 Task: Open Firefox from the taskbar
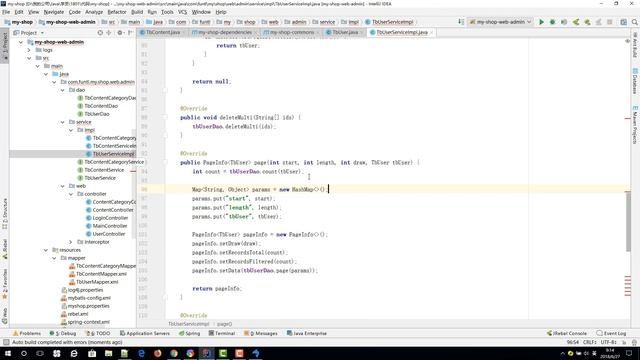pyautogui.click(x=158, y=353)
